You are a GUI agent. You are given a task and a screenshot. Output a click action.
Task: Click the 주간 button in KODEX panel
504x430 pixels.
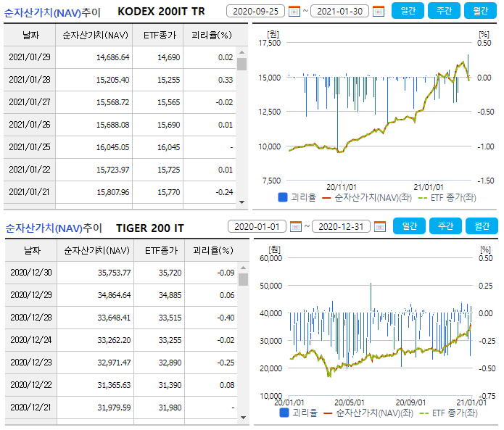445,11
